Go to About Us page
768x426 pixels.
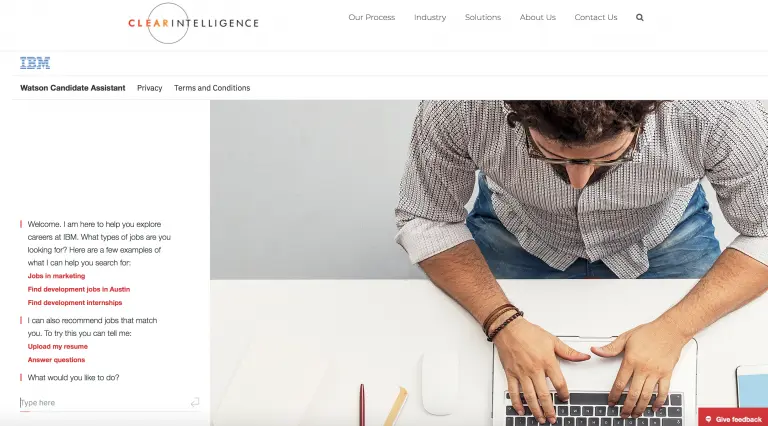pyautogui.click(x=538, y=17)
